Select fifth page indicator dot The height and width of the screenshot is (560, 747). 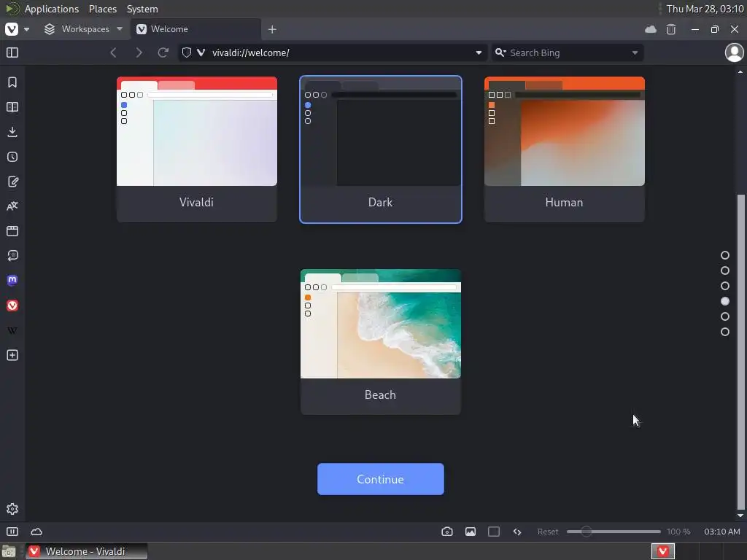pyautogui.click(x=724, y=316)
